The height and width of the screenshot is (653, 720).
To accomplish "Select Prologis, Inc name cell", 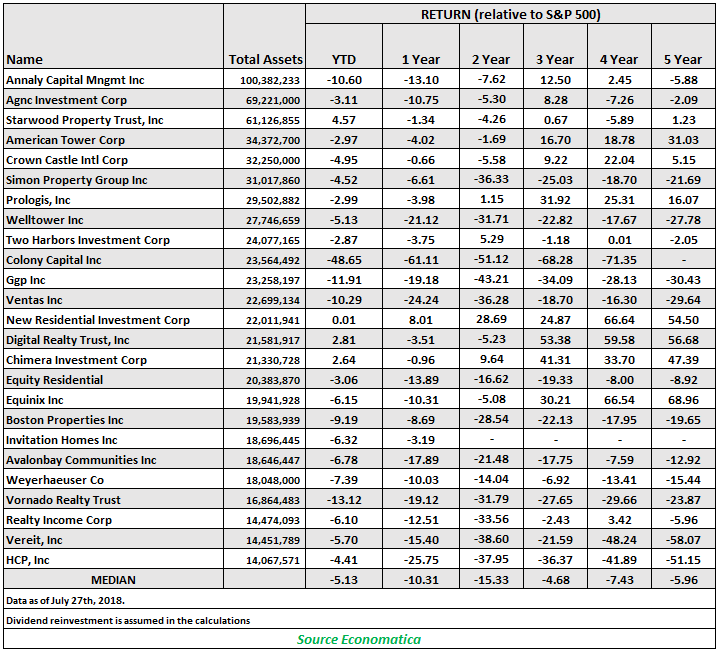I will point(38,200).
